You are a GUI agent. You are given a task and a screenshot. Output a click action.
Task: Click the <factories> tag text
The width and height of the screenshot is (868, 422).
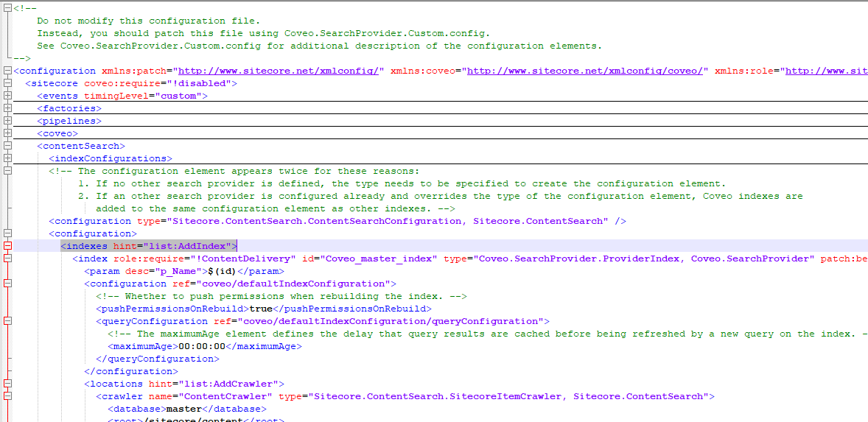[x=69, y=108]
